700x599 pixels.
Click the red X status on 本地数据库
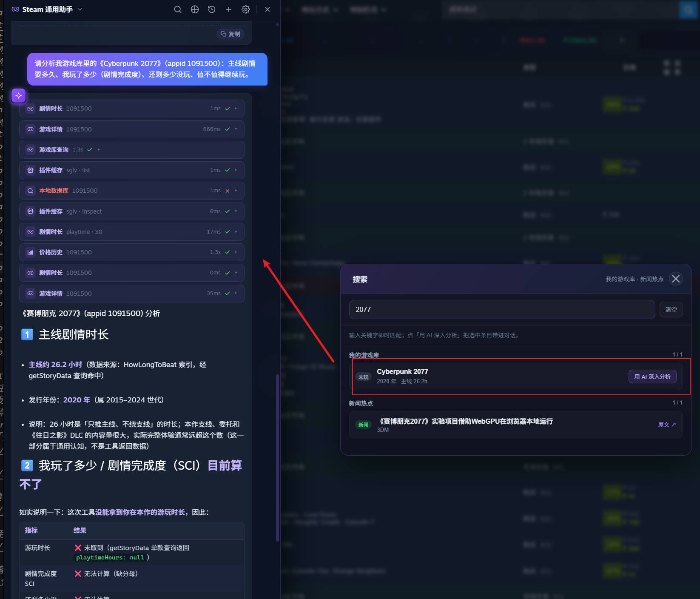point(228,191)
